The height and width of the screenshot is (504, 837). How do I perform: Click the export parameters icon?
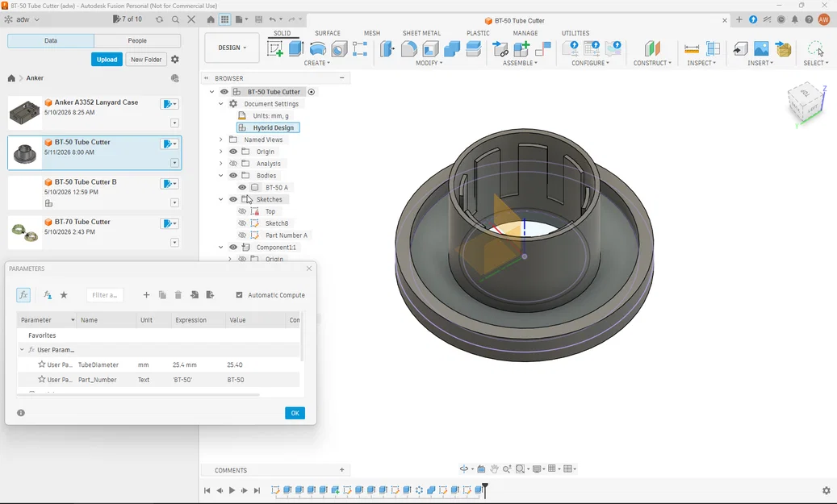tap(211, 295)
